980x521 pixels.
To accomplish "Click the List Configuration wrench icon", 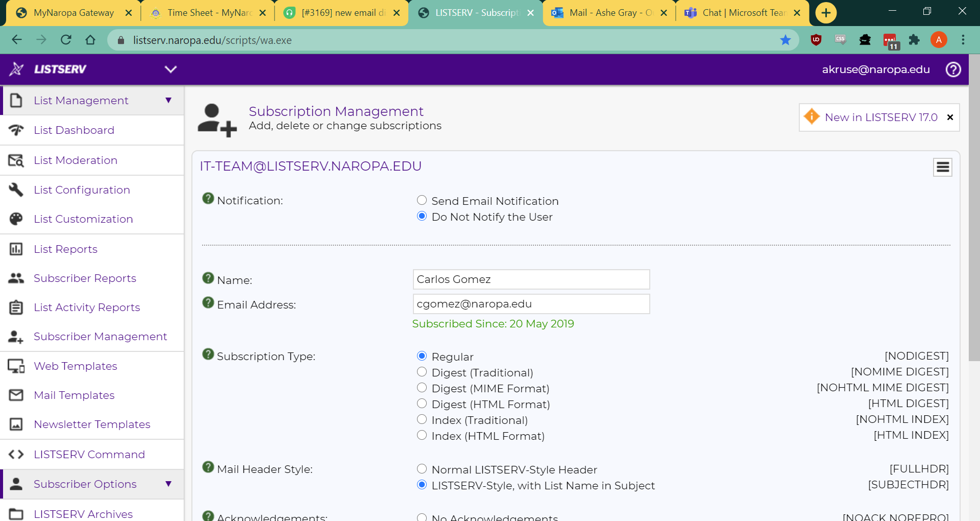I will point(16,190).
